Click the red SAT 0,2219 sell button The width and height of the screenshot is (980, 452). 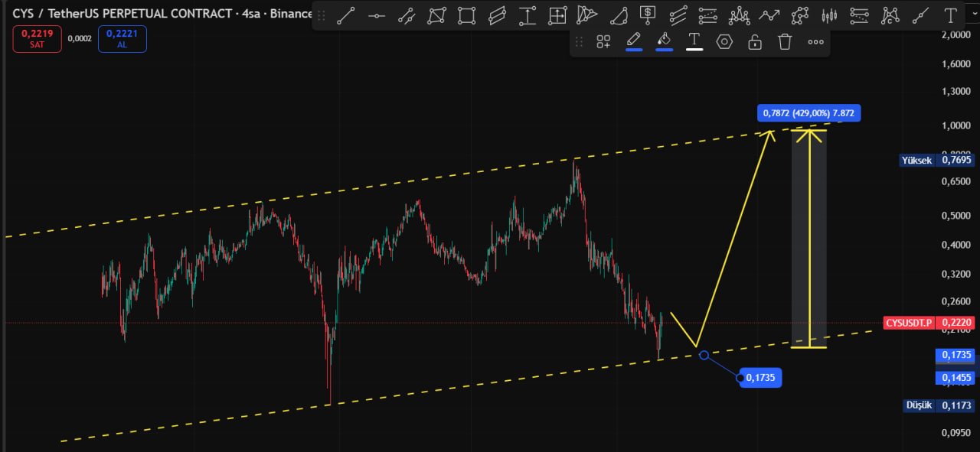[x=37, y=38]
